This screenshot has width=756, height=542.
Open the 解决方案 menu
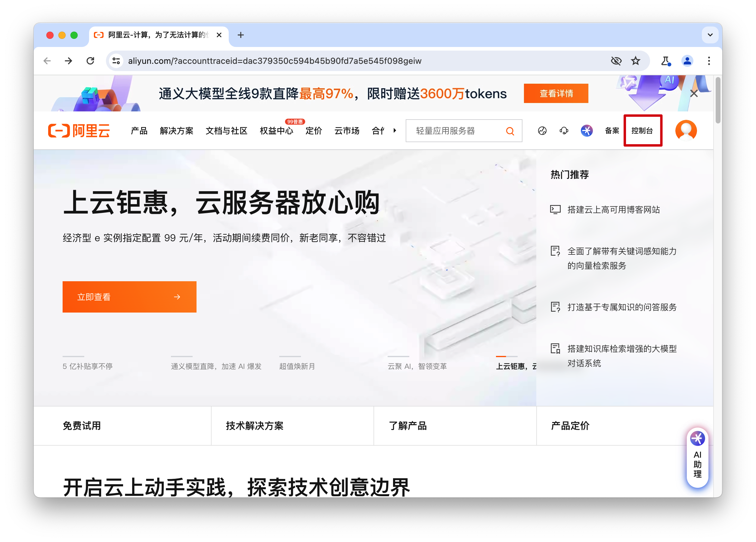tap(177, 131)
